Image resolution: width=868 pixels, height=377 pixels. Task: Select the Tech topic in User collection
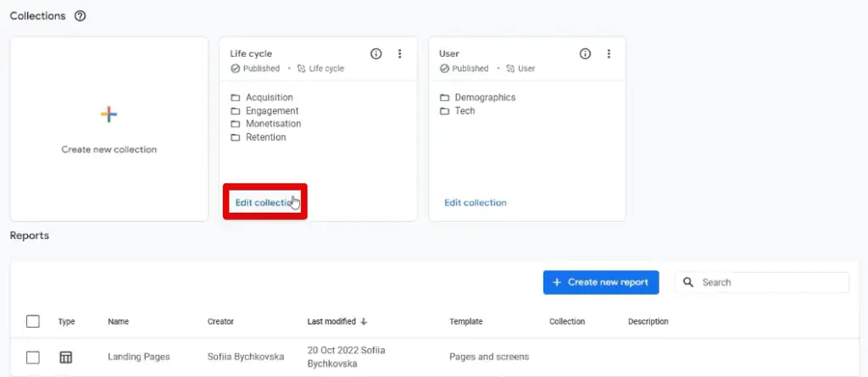[x=465, y=111]
